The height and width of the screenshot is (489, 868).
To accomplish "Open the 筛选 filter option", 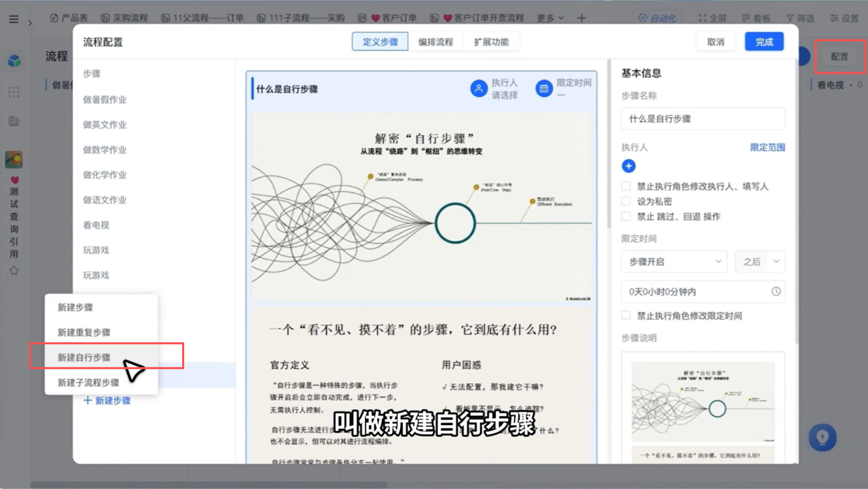I will click(800, 18).
